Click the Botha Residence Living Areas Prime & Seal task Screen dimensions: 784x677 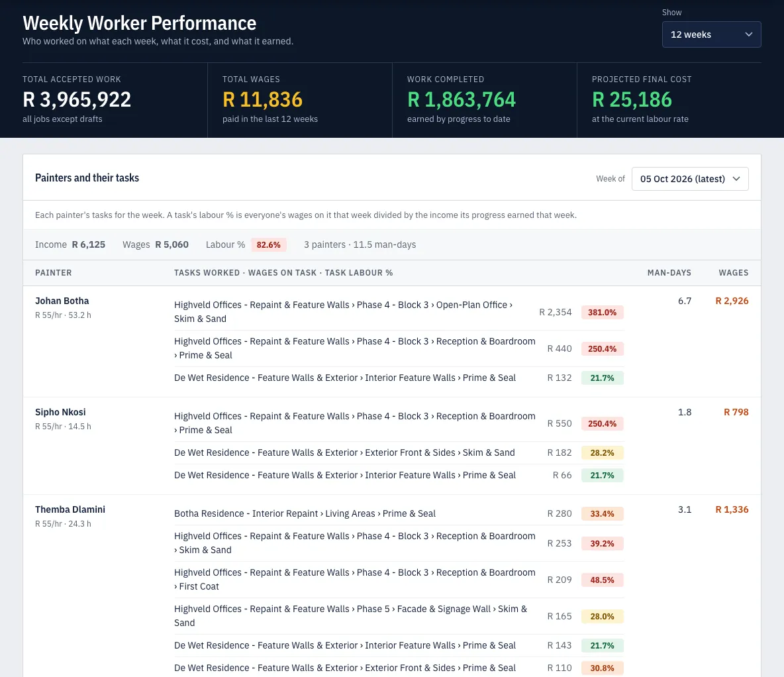click(305, 513)
